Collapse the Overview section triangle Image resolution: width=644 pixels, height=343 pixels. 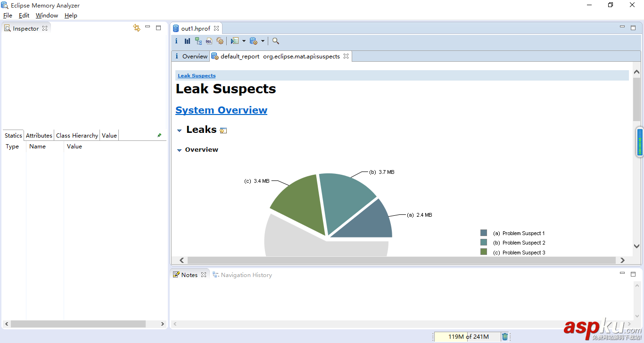[x=179, y=150]
